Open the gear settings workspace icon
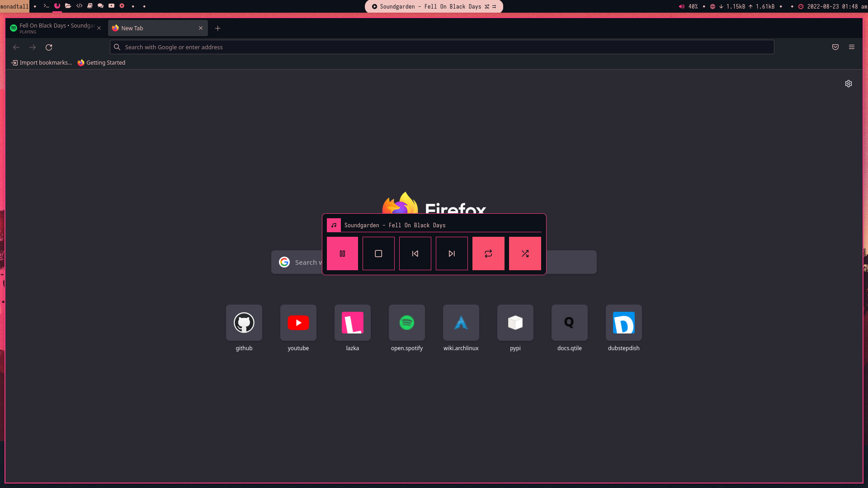Viewport: 868px width, 488px height. click(x=122, y=6)
